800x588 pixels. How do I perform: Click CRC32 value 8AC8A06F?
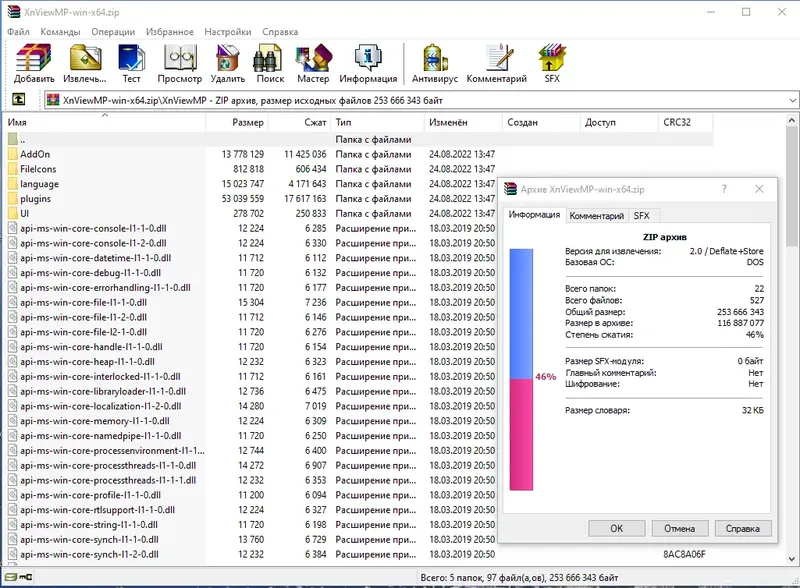[x=684, y=554]
